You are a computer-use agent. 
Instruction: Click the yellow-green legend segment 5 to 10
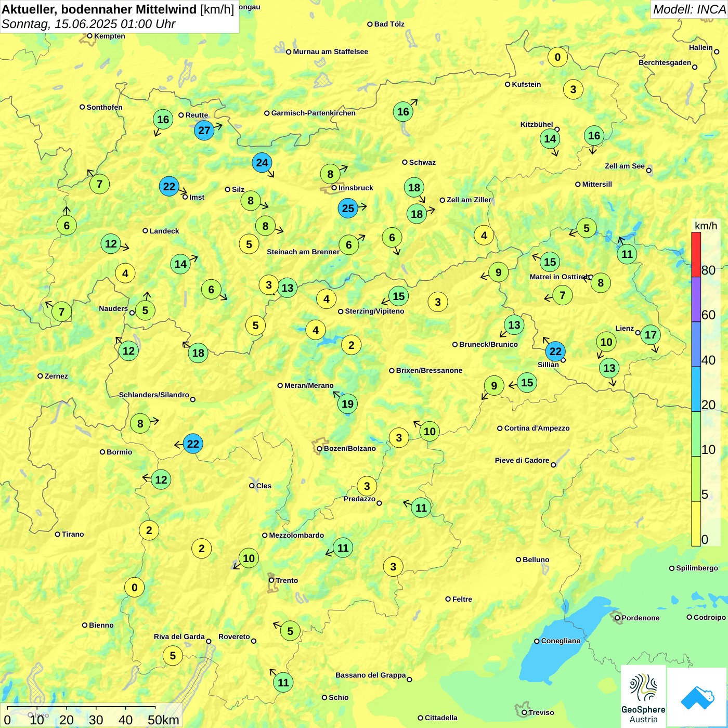pyautogui.click(x=696, y=479)
